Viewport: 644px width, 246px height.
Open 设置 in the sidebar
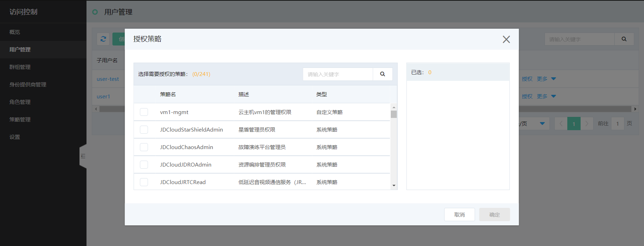click(x=43, y=137)
